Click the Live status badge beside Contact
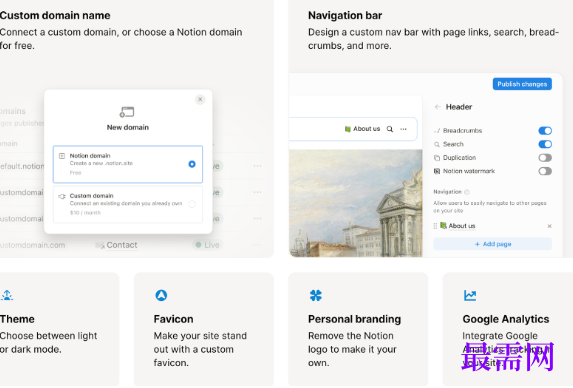This screenshot has height=388, width=573. 208,245
